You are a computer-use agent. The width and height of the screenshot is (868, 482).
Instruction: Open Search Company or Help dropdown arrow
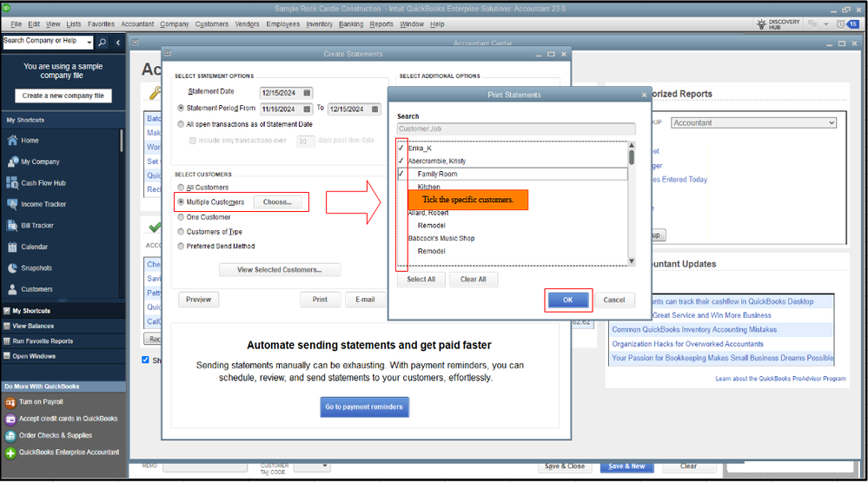(89, 42)
